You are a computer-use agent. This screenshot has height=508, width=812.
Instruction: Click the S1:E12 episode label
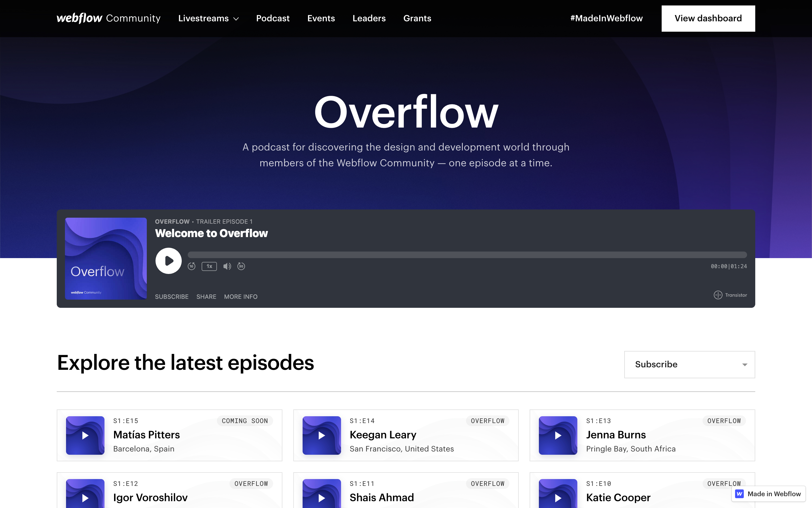tap(126, 484)
